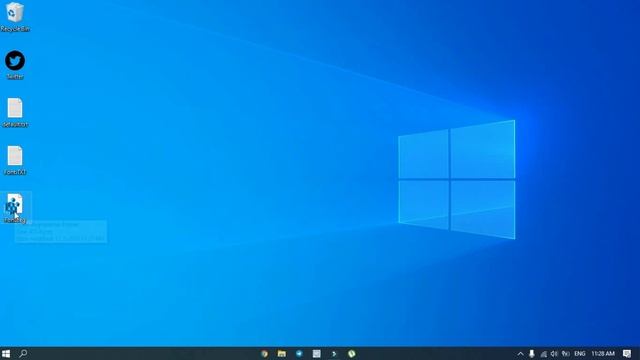Image resolution: width=640 pixels, height=360 pixels.
Task: Select the default.txt file on desktop
Action: coord(15,113)
